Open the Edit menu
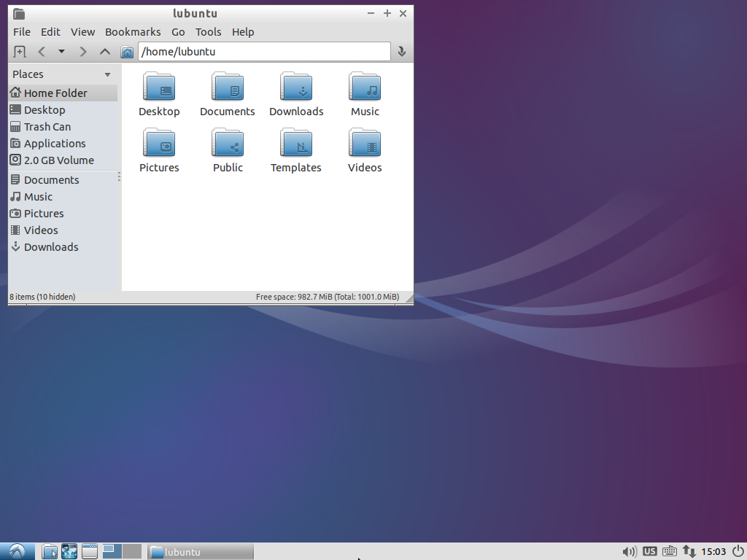Screen dimensions: 747x560 click(50, 32)
